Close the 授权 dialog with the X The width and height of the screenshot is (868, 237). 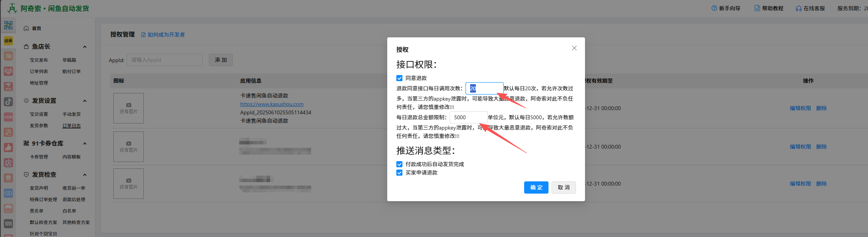click(x=574, y=48)
